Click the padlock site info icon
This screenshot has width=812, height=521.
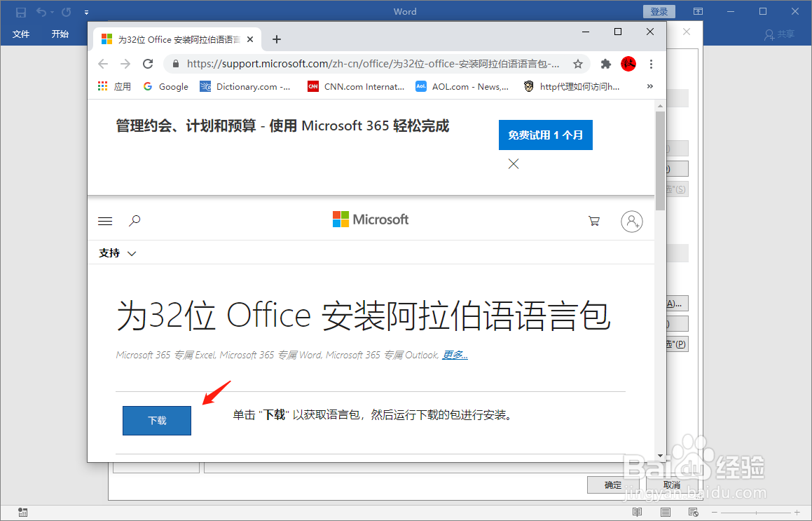click(x=176, y=64)
